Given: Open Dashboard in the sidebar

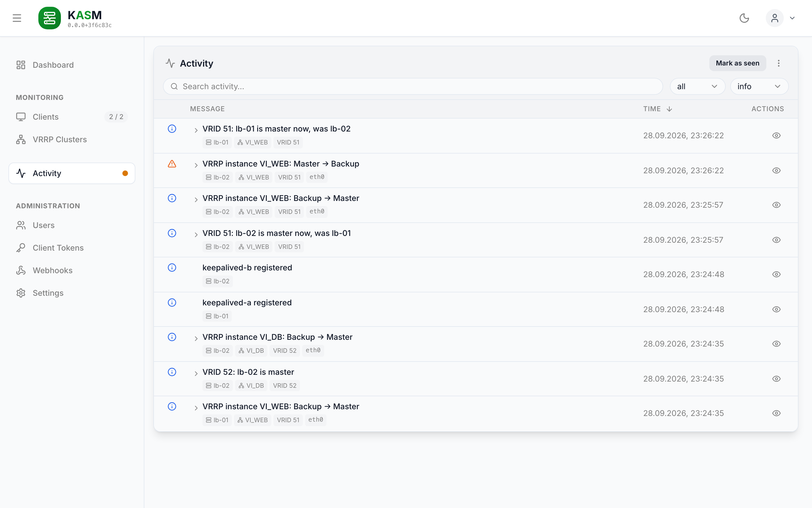Looking at the screenshot, I should (x=72, y=65).
